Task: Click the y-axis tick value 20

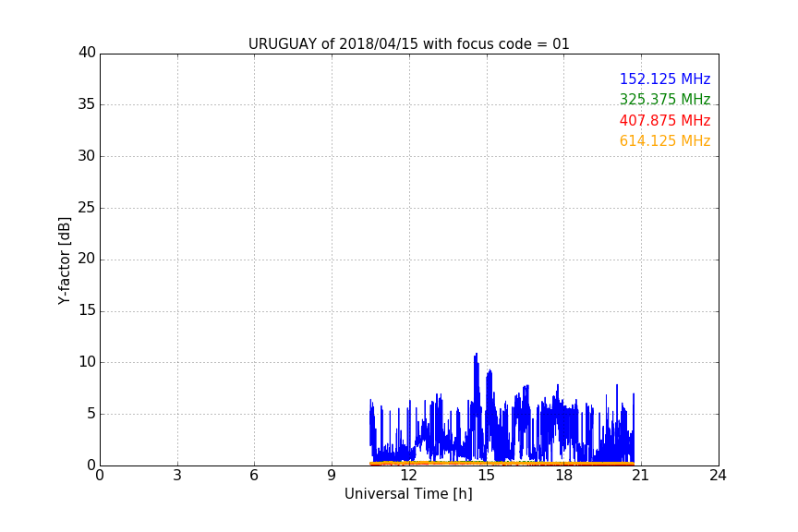Action: pyautogui.click(x=87, y=259)
